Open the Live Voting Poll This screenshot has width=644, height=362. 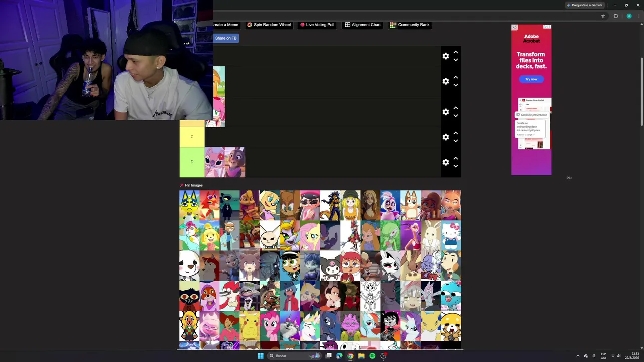coord(317,25)
